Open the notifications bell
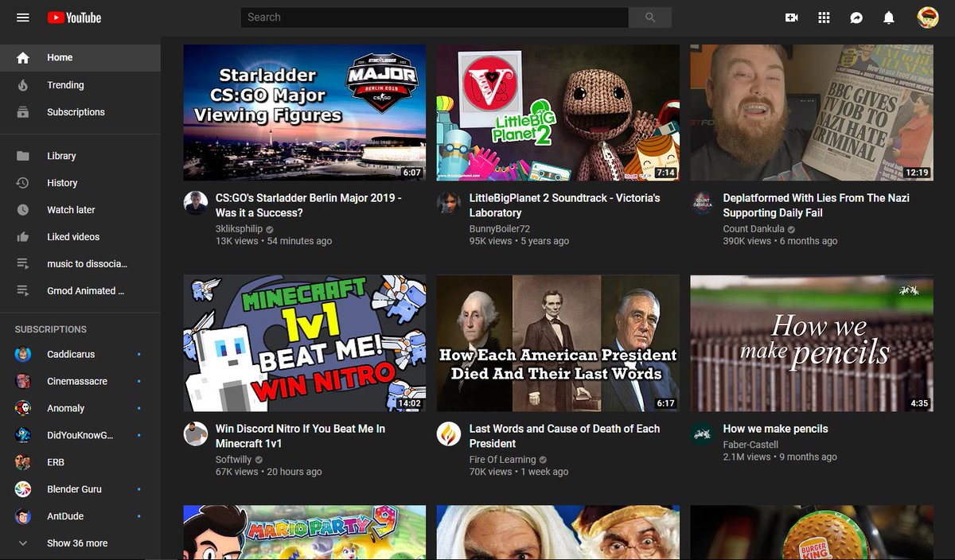 point(889,17)
